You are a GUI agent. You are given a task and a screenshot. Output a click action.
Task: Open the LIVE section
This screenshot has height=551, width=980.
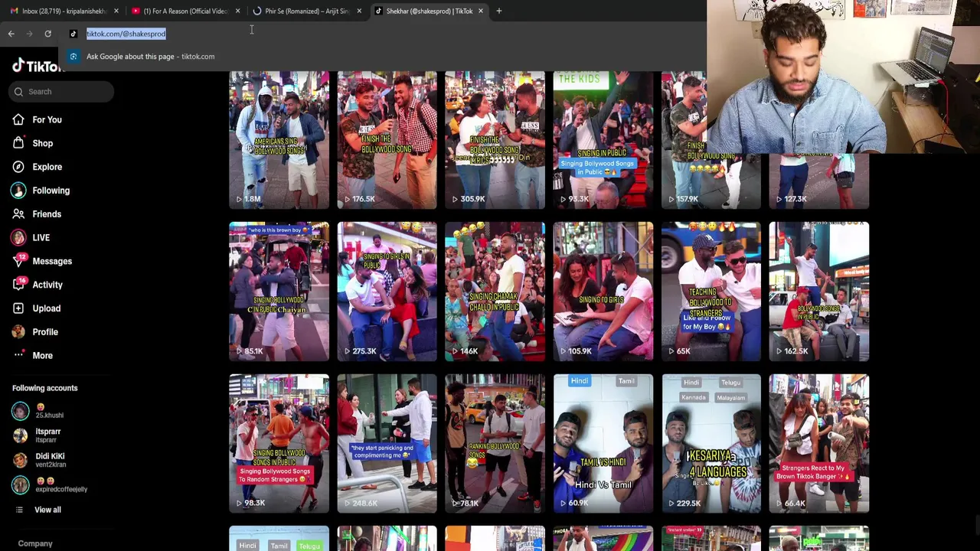pos(41,238)
